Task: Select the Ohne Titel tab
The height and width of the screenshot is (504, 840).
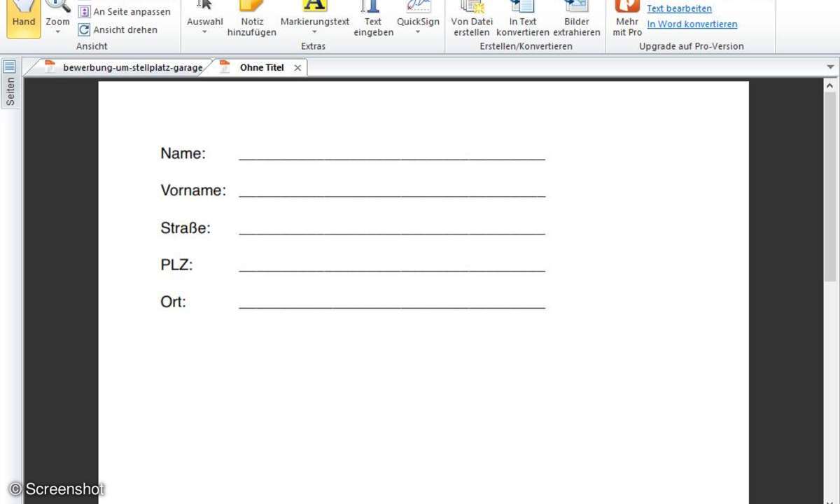Action: pyautogui.click(x=262, y=68)
